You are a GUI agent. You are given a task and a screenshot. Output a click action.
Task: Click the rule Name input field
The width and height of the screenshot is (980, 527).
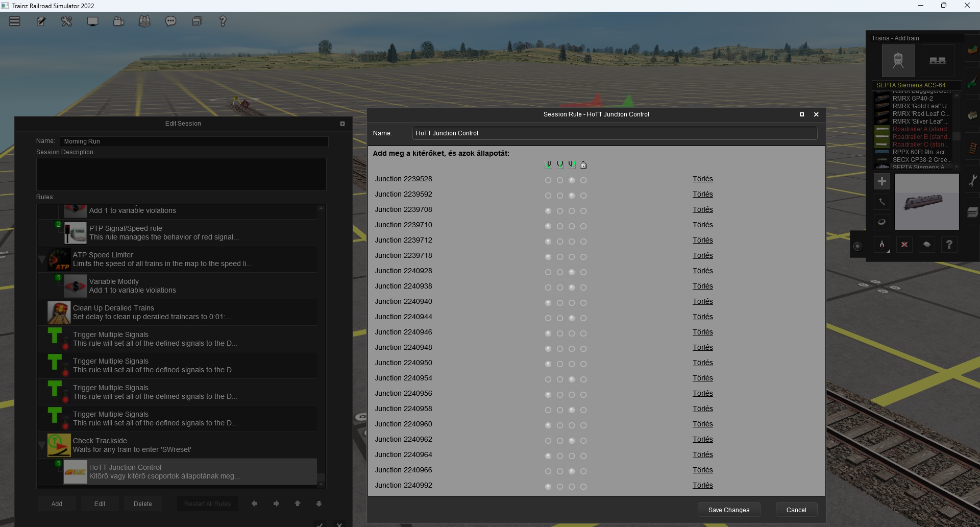point(615,133)
